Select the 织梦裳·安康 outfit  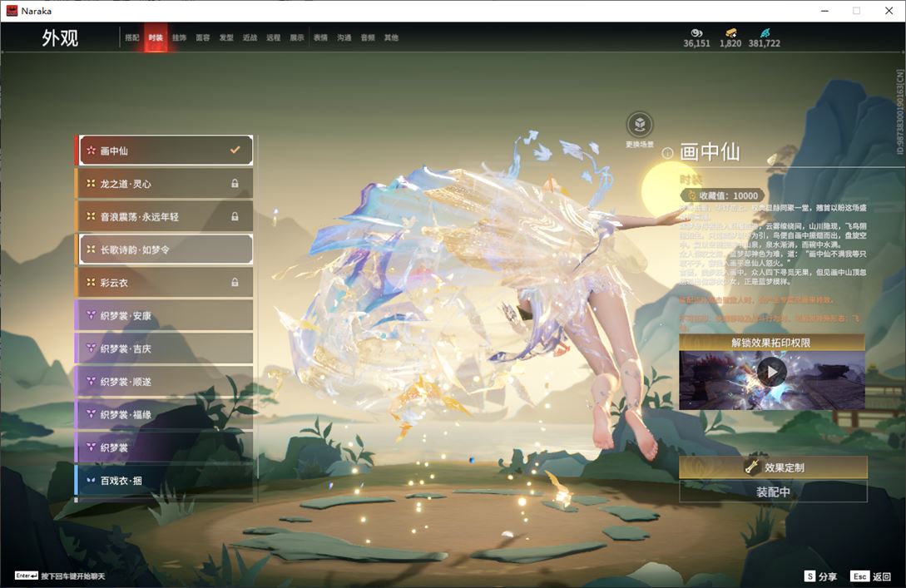[166, 315]
